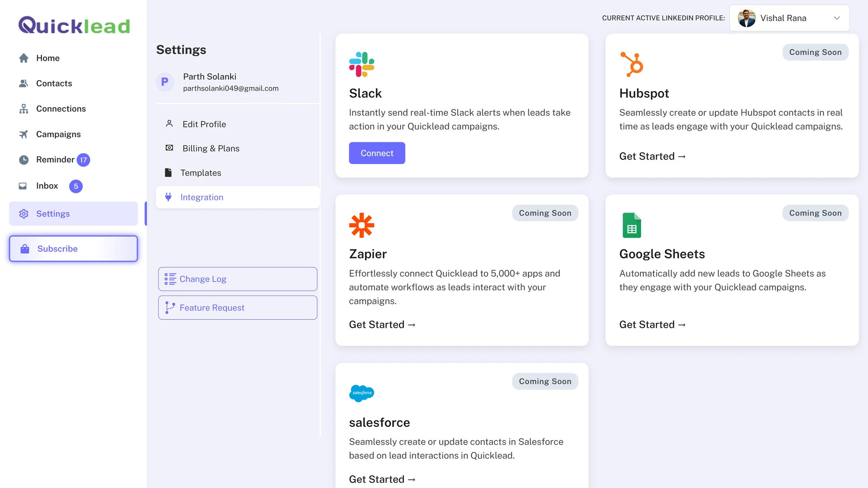Click the Subscribe button

(x=73, y=249)
